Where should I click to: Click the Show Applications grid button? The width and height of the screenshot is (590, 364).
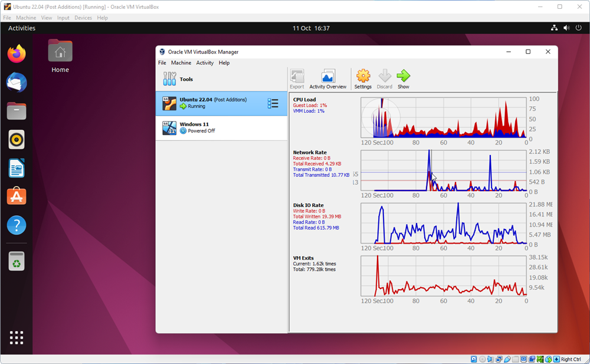[x=17, y=337]
